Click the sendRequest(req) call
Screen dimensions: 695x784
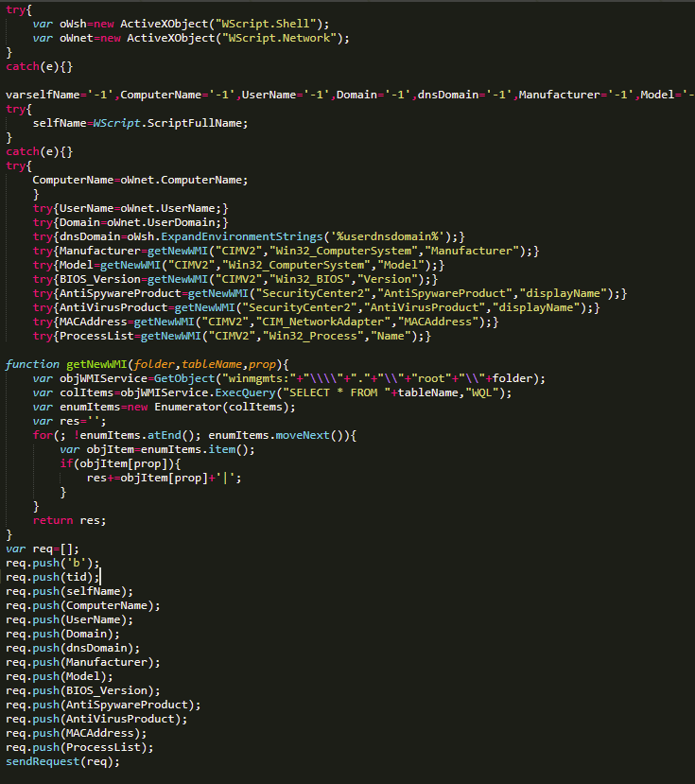[63, 762]
